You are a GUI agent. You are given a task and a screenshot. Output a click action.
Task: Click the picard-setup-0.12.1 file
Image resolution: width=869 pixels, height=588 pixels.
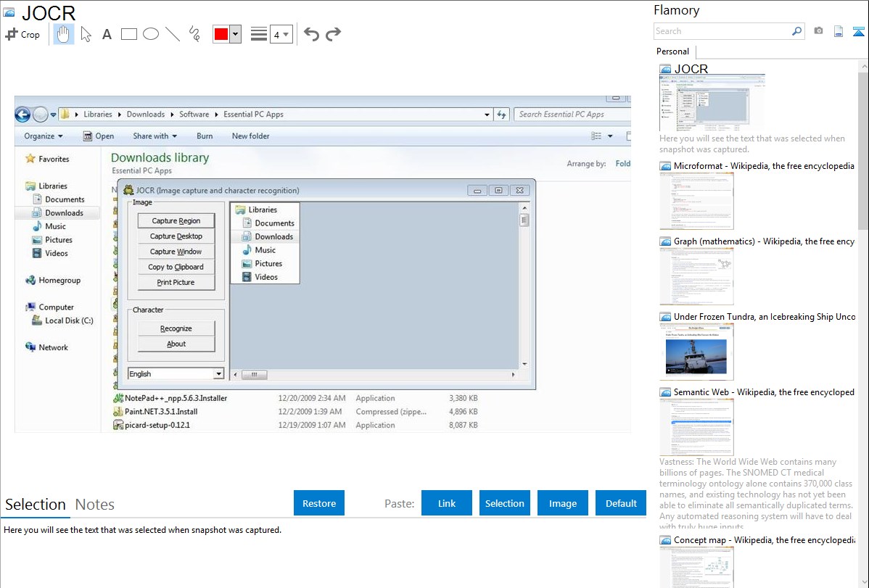tap(152, 425)
